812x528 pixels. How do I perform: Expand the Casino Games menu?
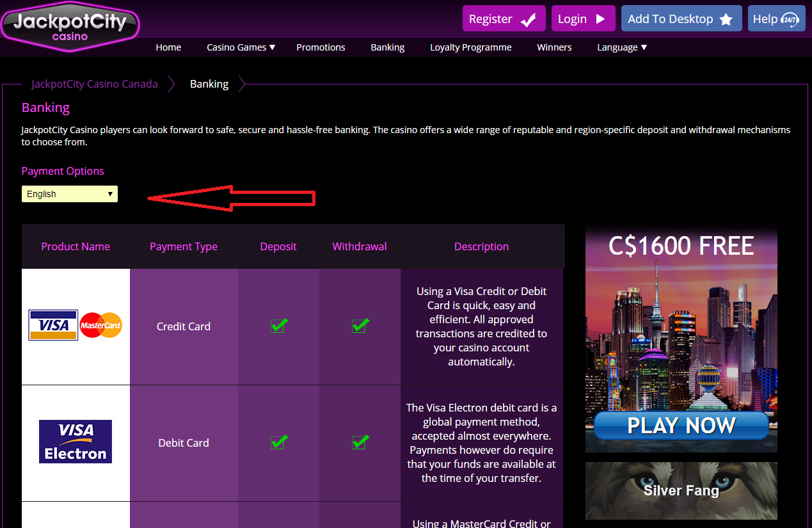[241, 47]
